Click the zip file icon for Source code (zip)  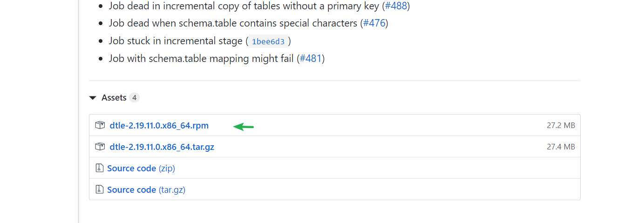click(99, 168)
